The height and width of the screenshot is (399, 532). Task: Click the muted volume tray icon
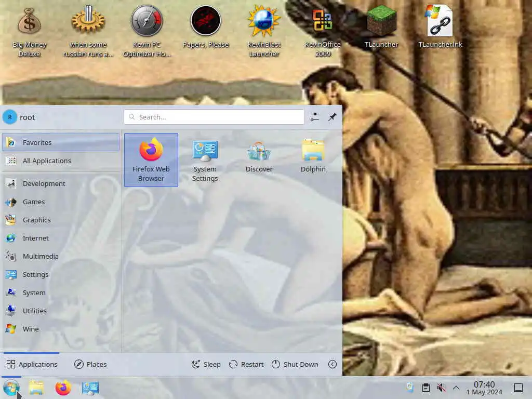[441, 388]
